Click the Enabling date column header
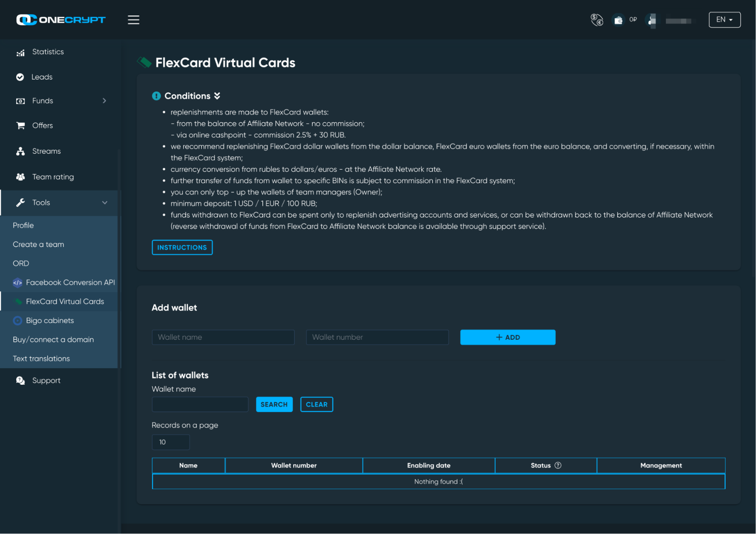Image resolution: width=756 pixels, height=534 pixels. click(x=429, y=466)
